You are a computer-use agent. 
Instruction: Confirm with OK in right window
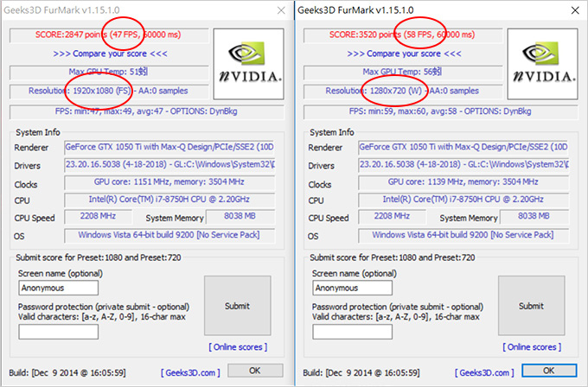pos(549,371)
